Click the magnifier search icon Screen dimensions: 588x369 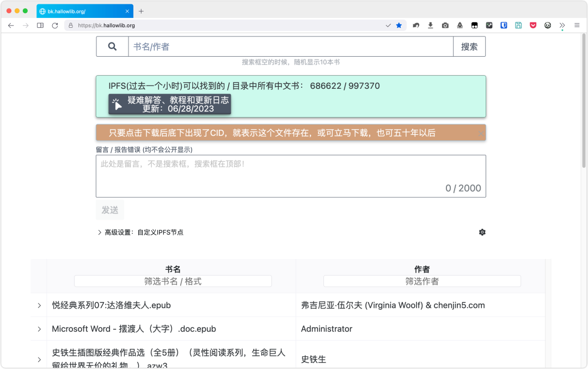point(112,47)
